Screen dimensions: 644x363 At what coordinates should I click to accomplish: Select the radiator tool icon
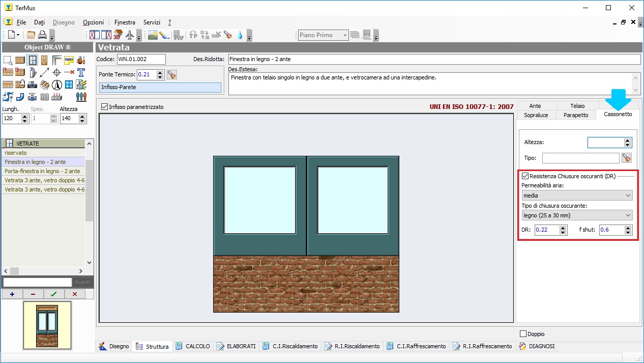coord(45,97)
